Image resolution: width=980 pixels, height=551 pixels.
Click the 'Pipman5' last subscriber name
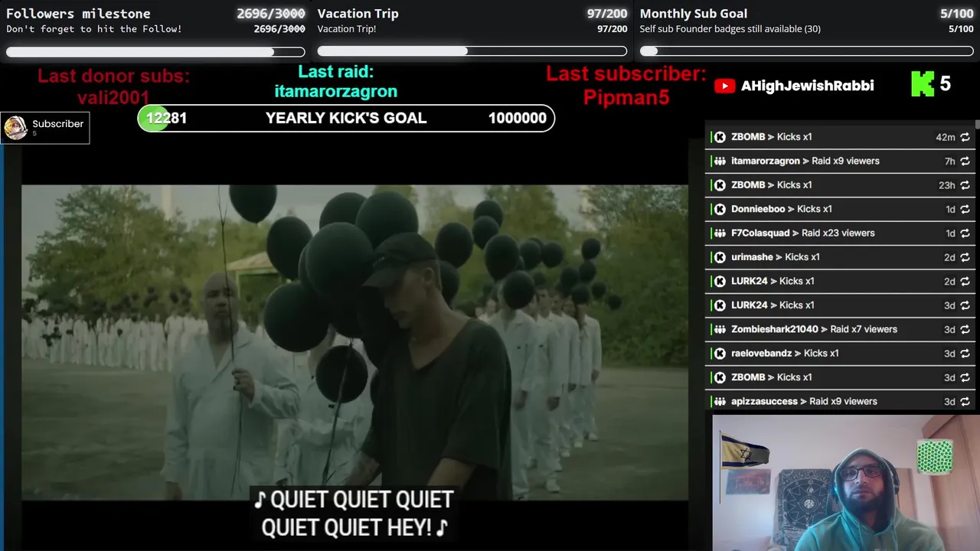[x=626, y=97]
